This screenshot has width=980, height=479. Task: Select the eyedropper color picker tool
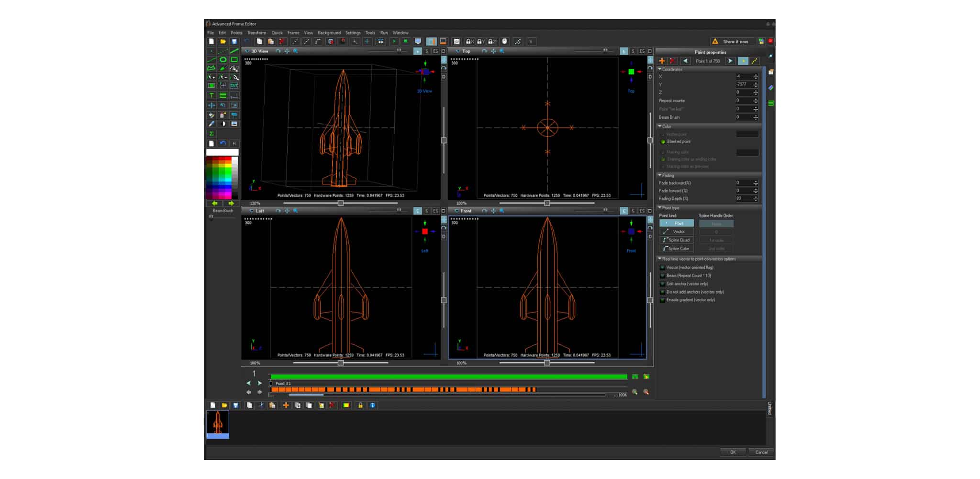click(212, 124)
